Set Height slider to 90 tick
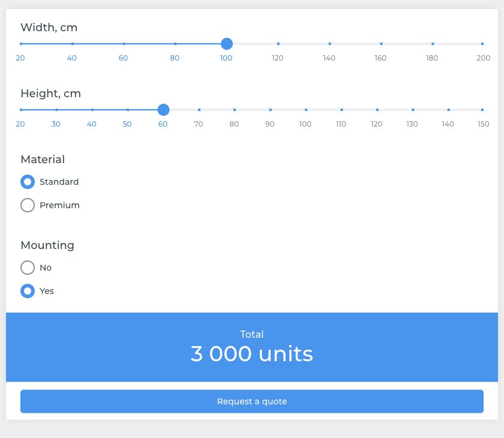 coord(271,110)
